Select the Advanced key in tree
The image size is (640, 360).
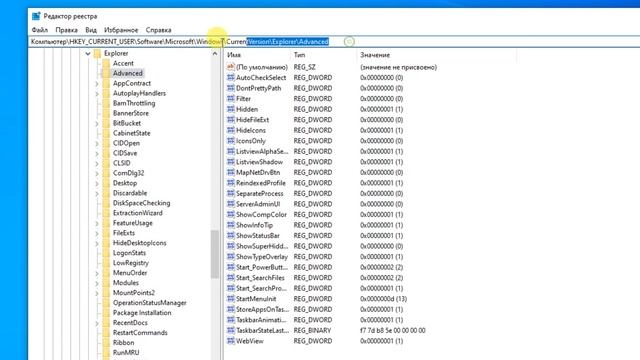coord(127,73)
